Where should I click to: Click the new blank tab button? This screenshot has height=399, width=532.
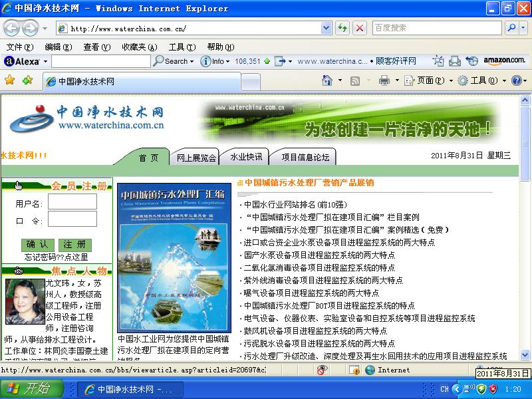point(251,82)
